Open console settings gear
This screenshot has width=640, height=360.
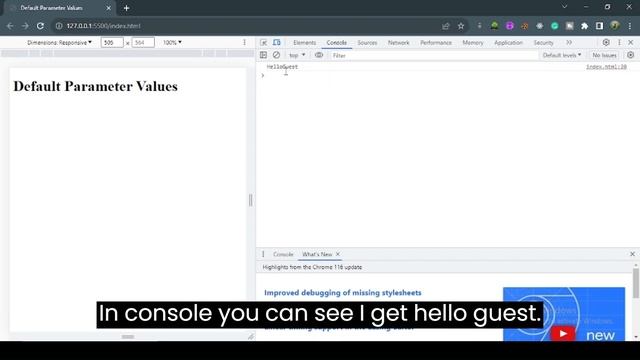631,55
